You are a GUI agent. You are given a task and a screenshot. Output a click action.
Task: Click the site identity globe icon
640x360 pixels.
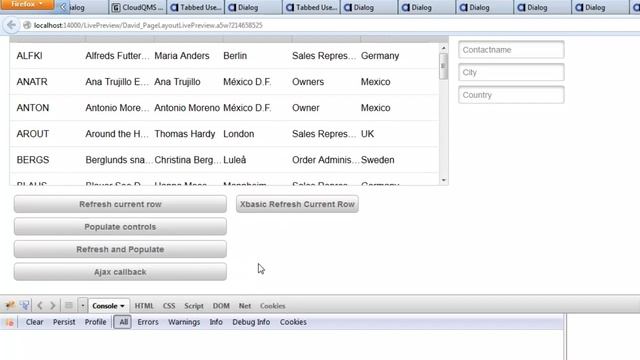point(27,25)
